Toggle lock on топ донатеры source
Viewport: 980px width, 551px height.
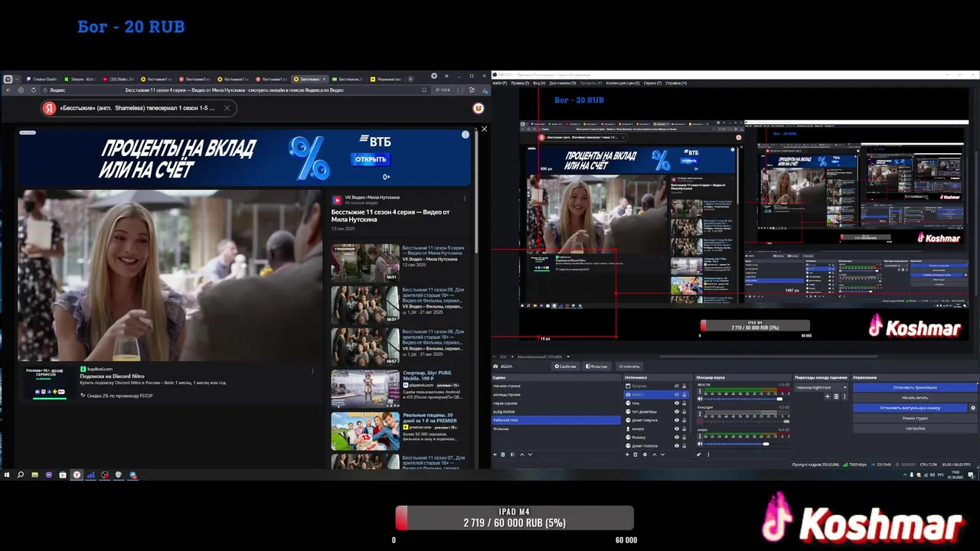[684, 412]
